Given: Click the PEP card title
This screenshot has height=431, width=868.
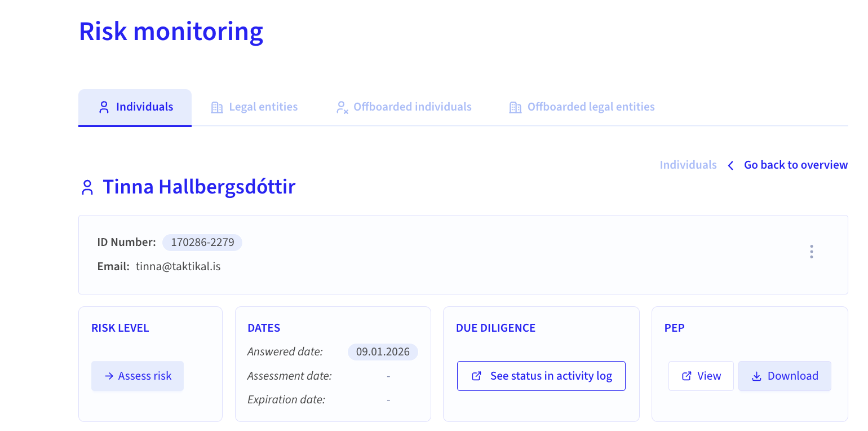Looking at the screenshot, I should tap(675, 328).
